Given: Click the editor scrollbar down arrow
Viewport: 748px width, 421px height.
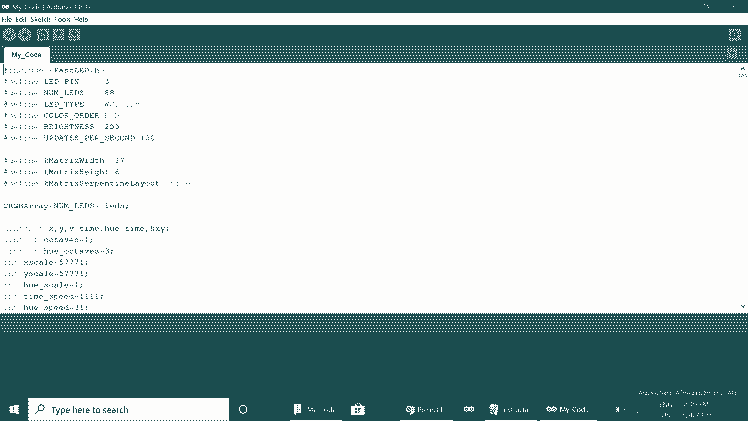Looking at the screenshot, I should click(743, 307).
